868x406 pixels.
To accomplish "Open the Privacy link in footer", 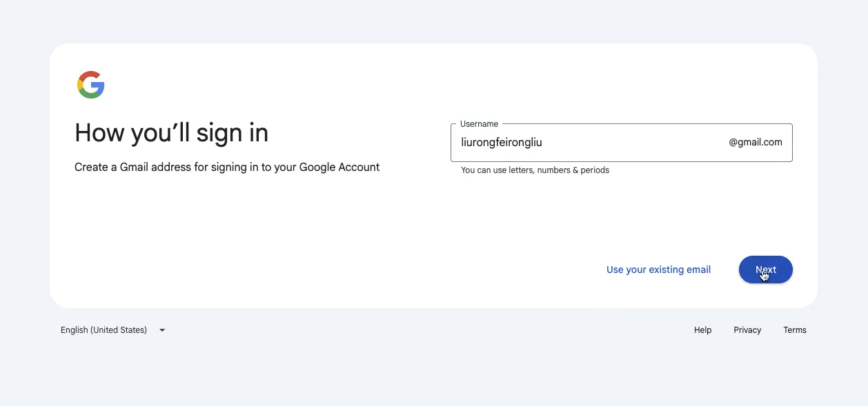I will 747,330.
